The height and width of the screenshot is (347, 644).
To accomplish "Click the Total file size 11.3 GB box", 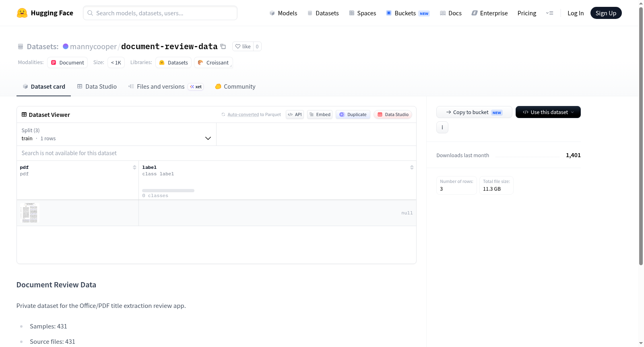I will 496,185.
